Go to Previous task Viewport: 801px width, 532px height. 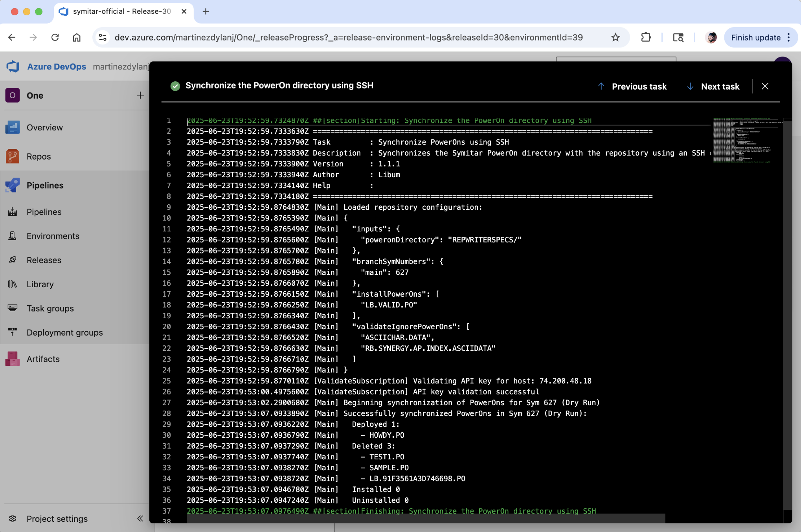[x=632, y=86]
